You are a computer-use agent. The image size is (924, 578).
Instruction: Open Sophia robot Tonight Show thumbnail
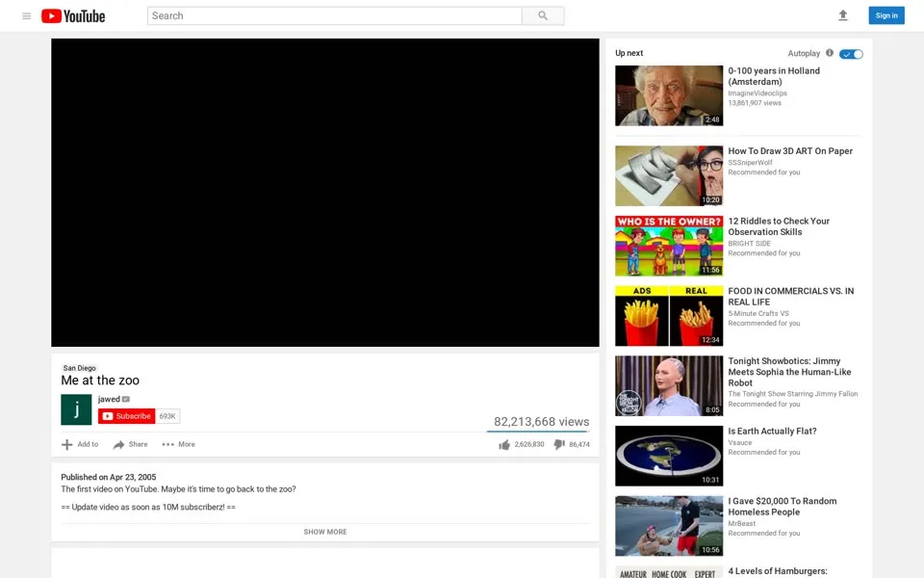tap(669, 385)
